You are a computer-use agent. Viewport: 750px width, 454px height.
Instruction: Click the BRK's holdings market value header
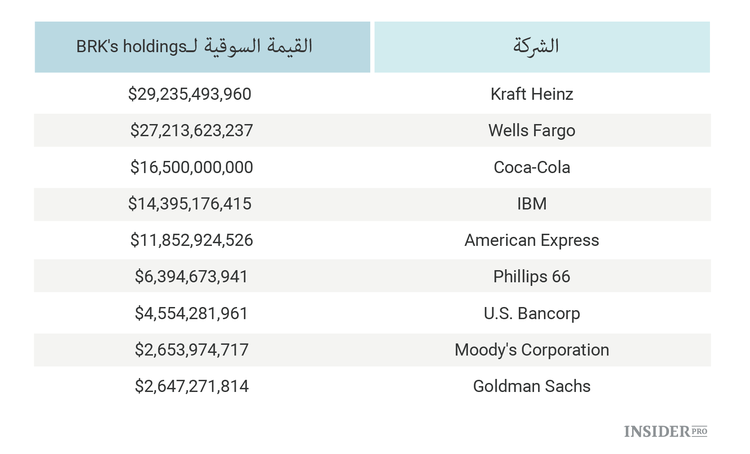pos(195,47)
